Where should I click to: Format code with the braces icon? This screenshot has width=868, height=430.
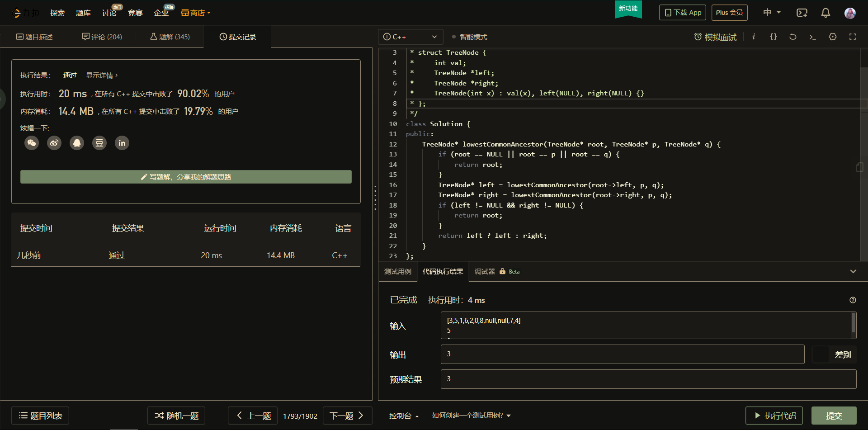point(774,37)
